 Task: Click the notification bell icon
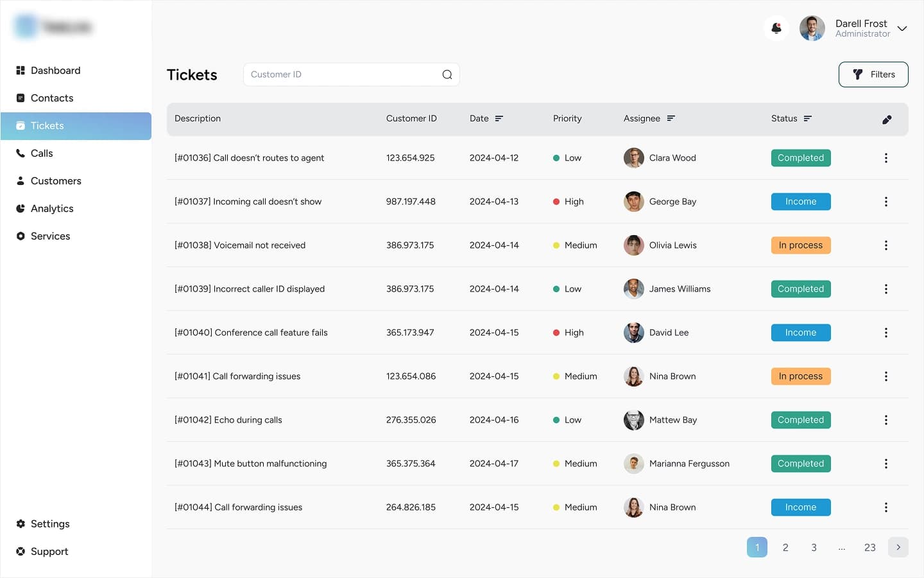(x=776, y=28)
